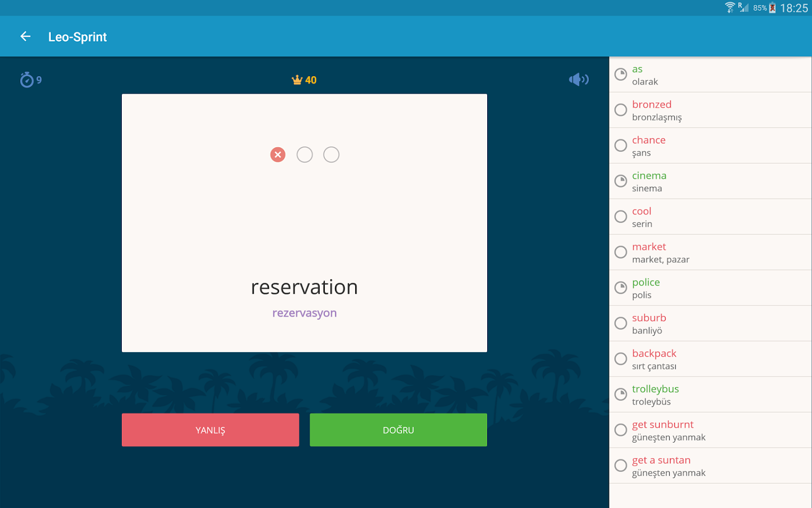
Task: Click progress circle next to 'cool'
Action: 621,217
